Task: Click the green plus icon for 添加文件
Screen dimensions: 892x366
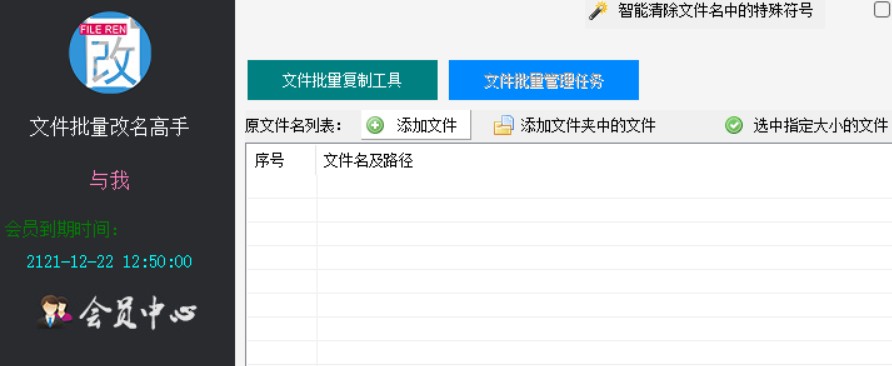Action: [x=375, y=125]
